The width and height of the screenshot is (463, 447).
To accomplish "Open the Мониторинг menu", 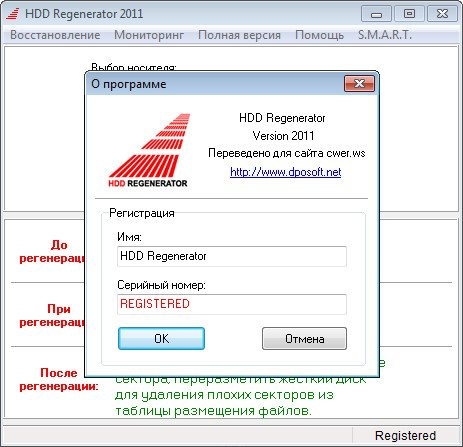I will (x=149, y=35).
